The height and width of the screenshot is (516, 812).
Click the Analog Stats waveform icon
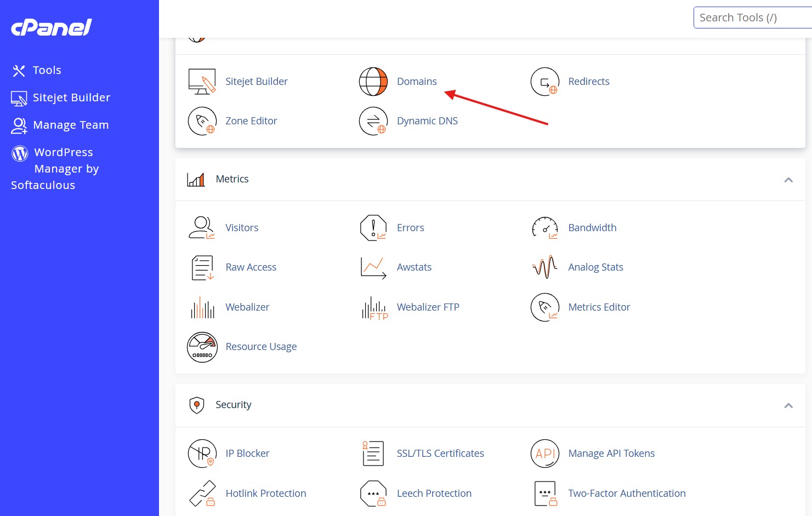(545, 267)
